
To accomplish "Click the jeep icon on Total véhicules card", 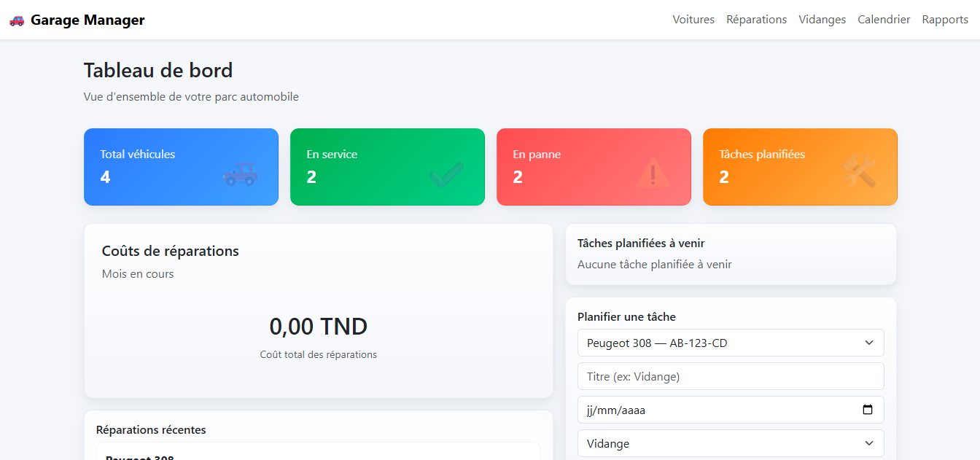I will (x=240, y=174).
